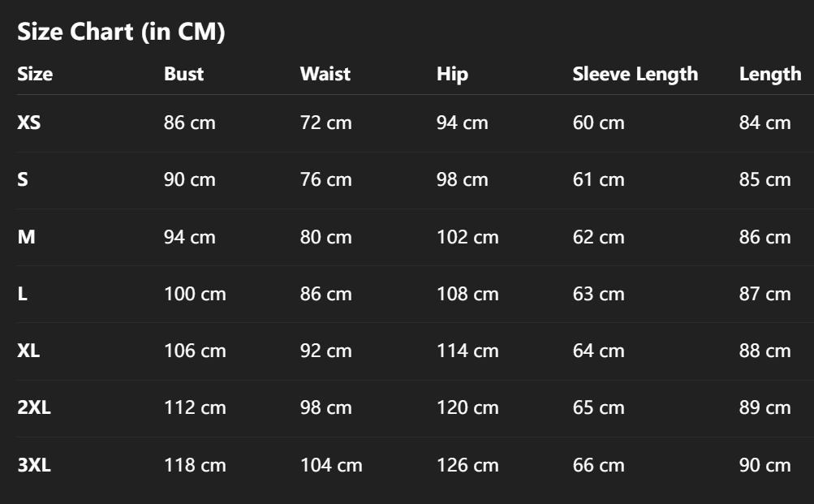This screenshot has width=814, height=504.
Task: Select the M size row label
Action: (27, 237)
